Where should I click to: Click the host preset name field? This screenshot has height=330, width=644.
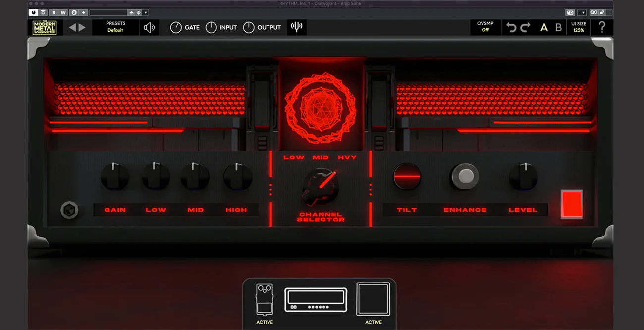(x=108, y=12)
